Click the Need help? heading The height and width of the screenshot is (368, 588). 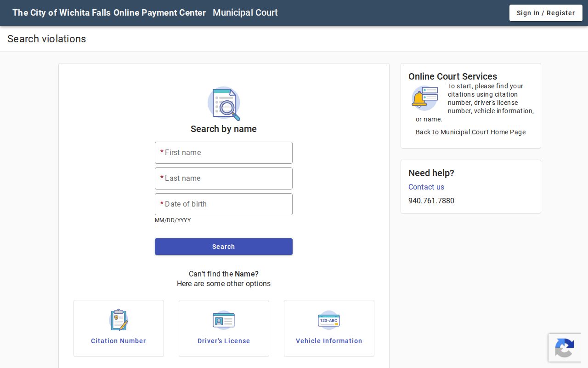431,173
